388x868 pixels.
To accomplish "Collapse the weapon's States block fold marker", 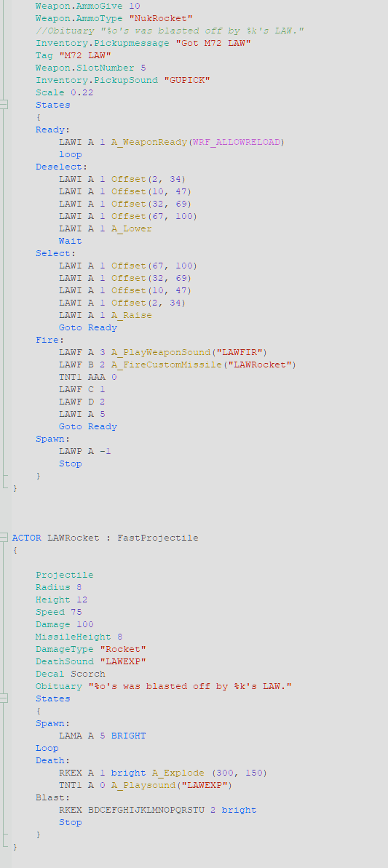I will (4, 105).
